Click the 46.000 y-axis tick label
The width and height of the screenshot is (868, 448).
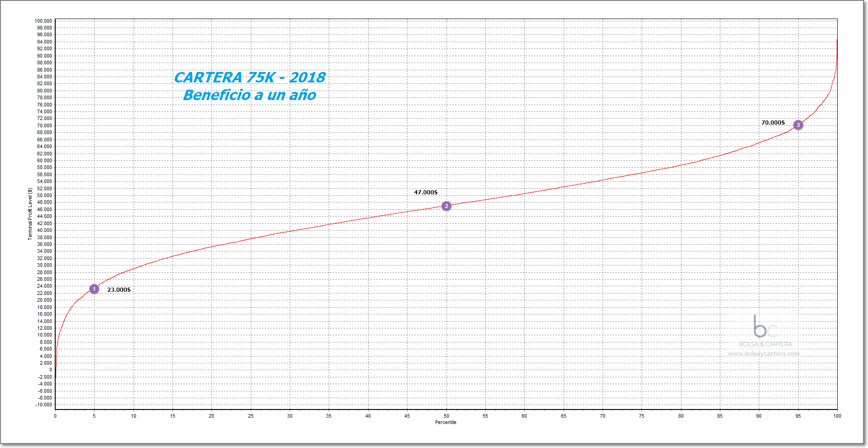(x=44, y=209)
